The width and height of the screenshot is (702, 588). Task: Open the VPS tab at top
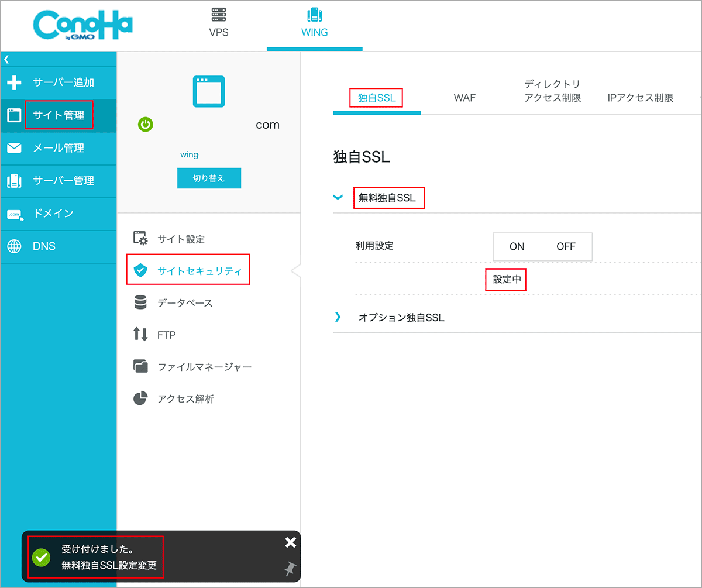(x=218, y=23)
